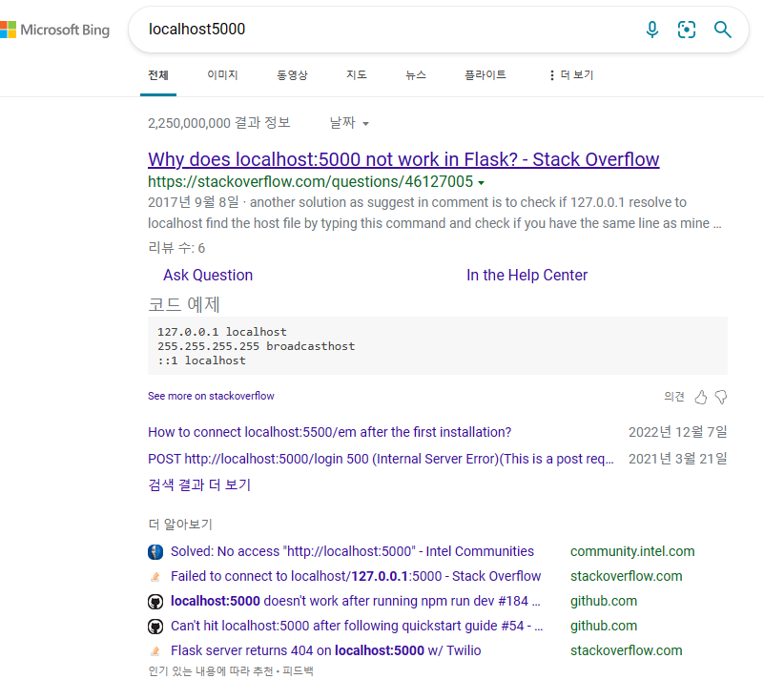Click github.com domain beside quickstart guide result
The image size is (764, 700).
[604, 626]
